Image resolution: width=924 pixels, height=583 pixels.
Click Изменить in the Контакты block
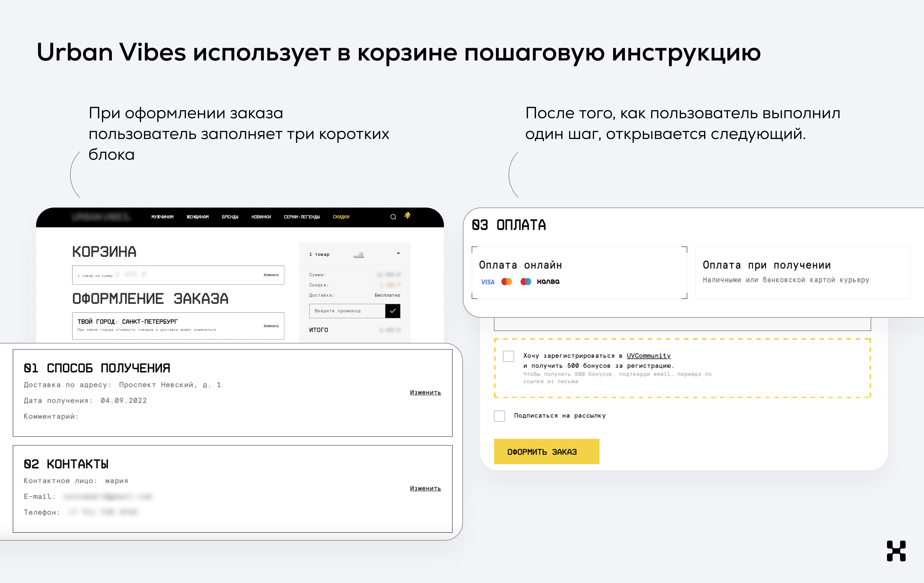[426, 489]
